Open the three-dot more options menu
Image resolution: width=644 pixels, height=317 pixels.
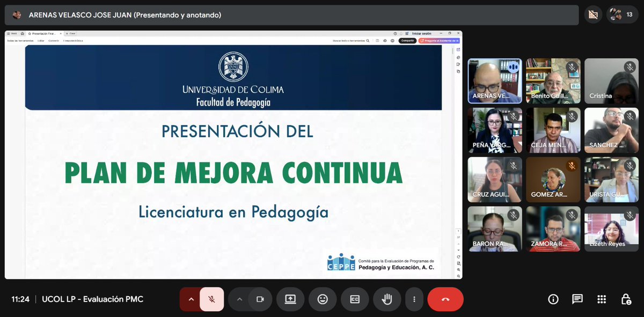[x=414, y=299]
